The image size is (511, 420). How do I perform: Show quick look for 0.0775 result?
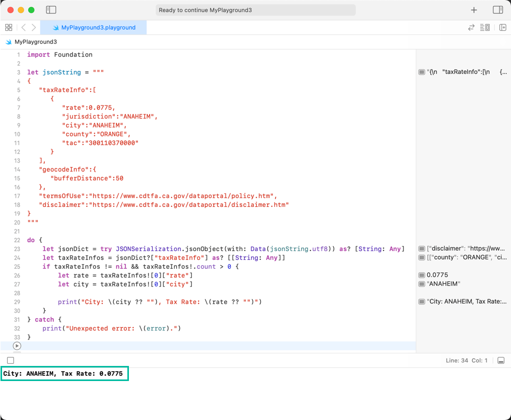pos(422,275)
